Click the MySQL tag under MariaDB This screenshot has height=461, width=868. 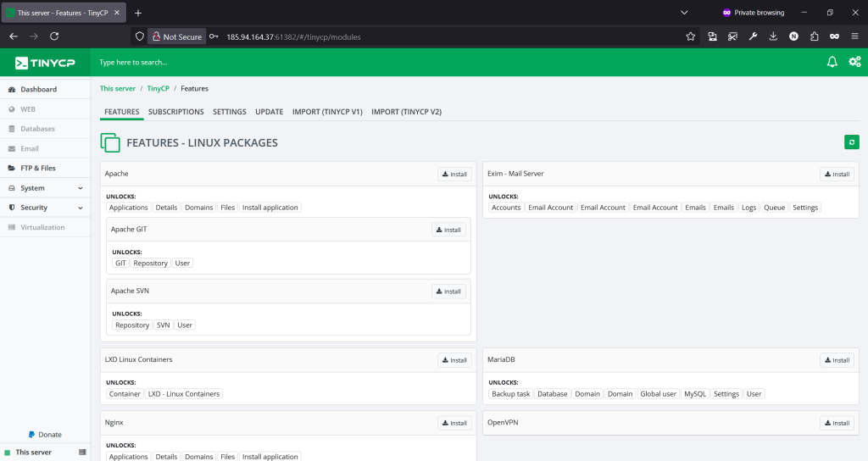click(695, 394)
